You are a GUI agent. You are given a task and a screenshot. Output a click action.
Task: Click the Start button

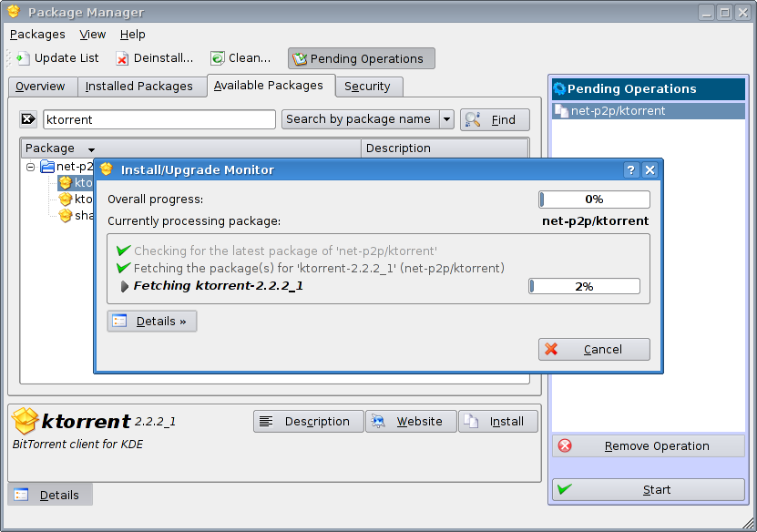tap(649, 490)
